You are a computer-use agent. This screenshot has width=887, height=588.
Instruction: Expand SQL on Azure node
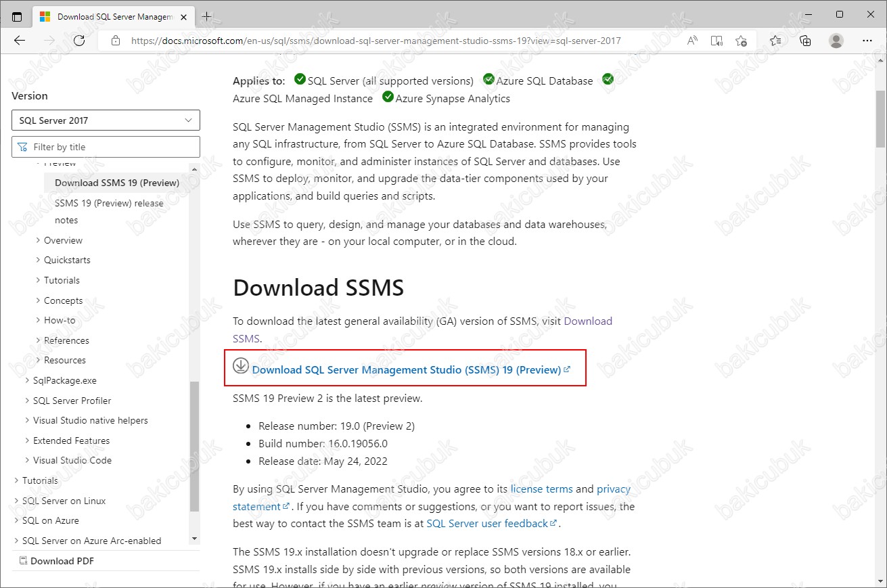[50, 520]
